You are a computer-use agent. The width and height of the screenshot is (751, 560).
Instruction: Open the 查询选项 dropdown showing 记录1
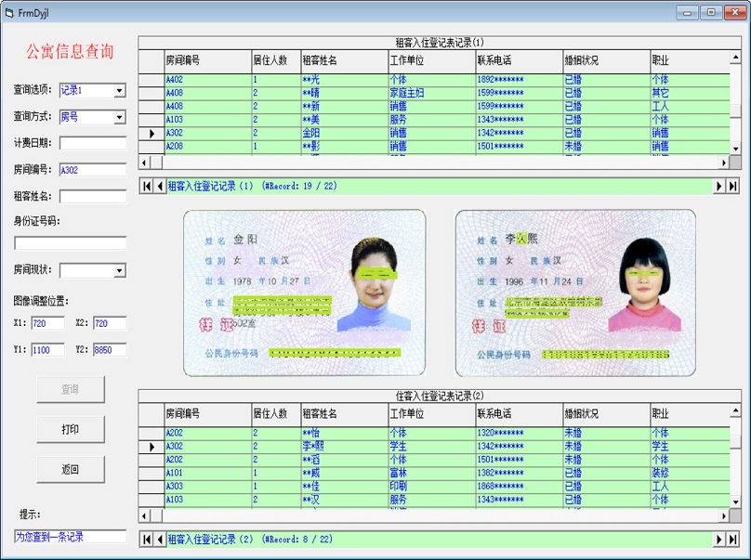(119, 90)
